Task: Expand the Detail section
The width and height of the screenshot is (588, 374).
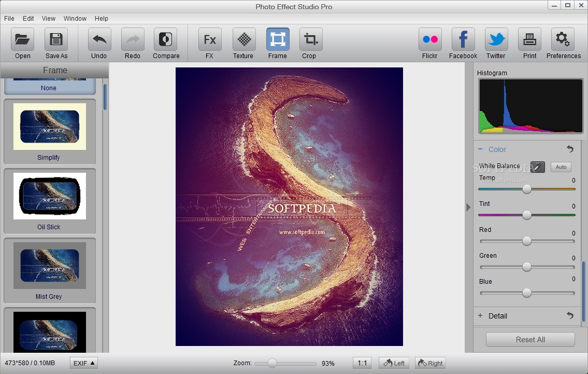Action: tap(480, 315)
